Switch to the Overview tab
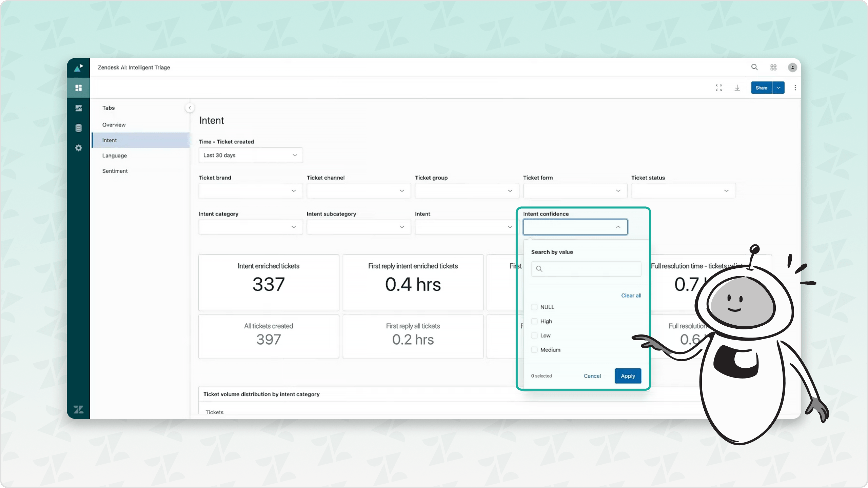This screenshot has height=488, width=868. (x=114, y=124)
